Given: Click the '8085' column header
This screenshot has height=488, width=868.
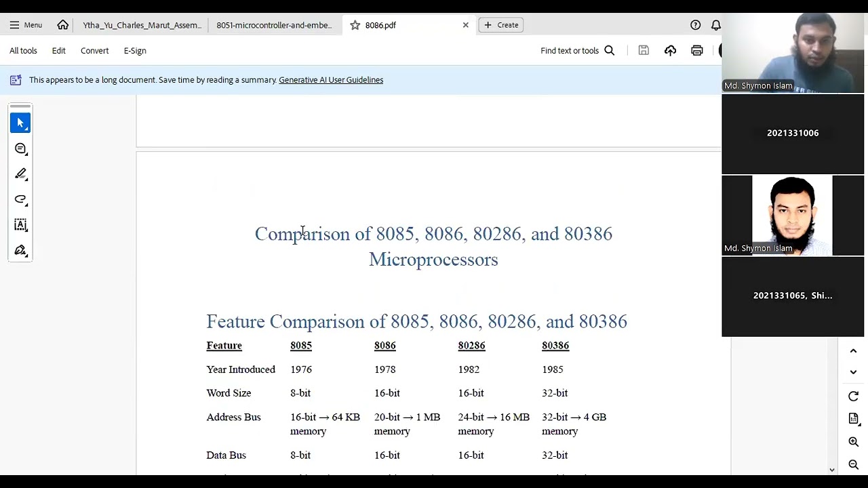Looking at the screenshot, I should click(301, 346).
